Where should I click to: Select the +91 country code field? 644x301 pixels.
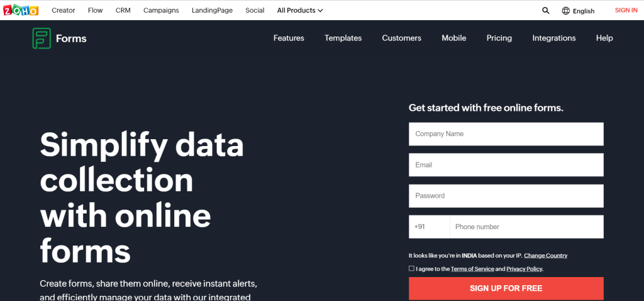tap(429, 227)
